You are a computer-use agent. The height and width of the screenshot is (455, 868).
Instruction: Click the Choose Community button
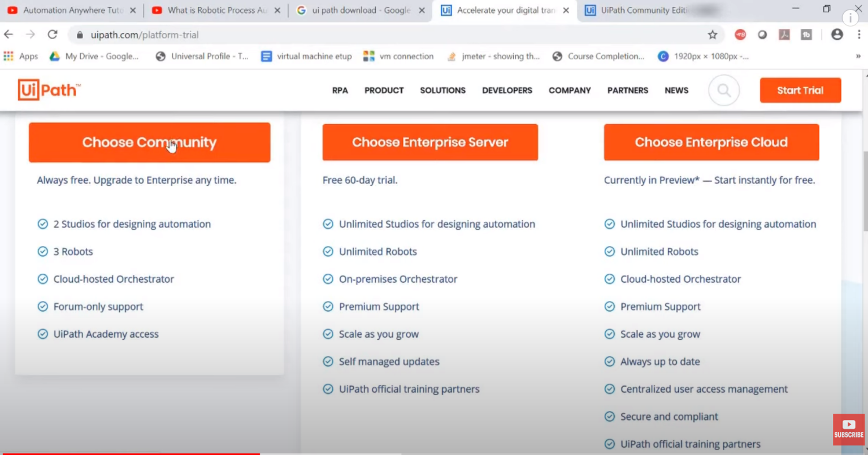149,142
